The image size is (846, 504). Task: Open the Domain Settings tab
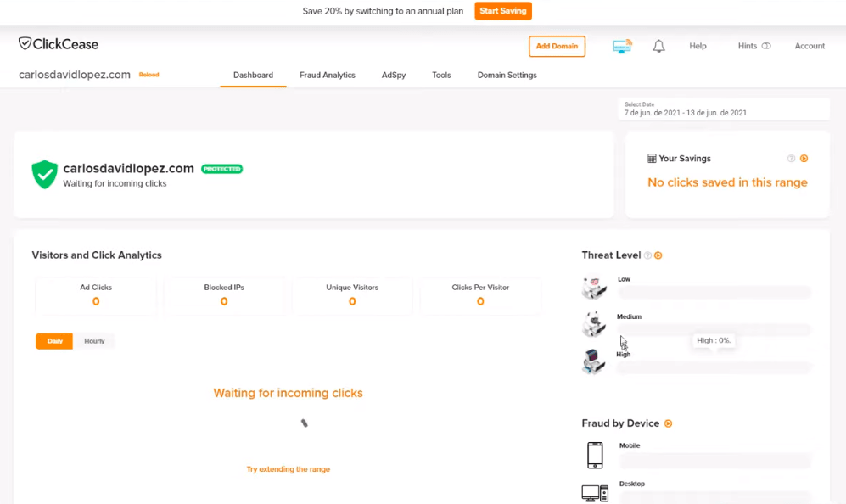(507, 75)
